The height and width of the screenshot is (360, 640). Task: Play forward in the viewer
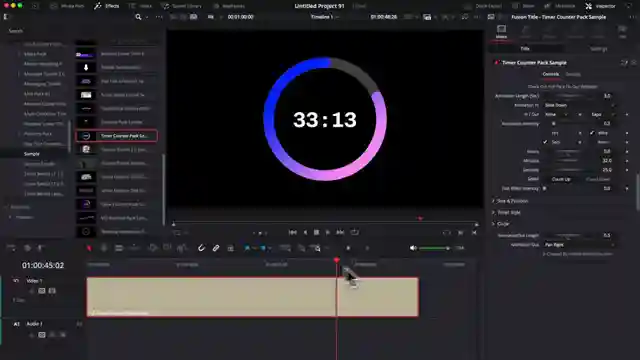coord(328,232)
